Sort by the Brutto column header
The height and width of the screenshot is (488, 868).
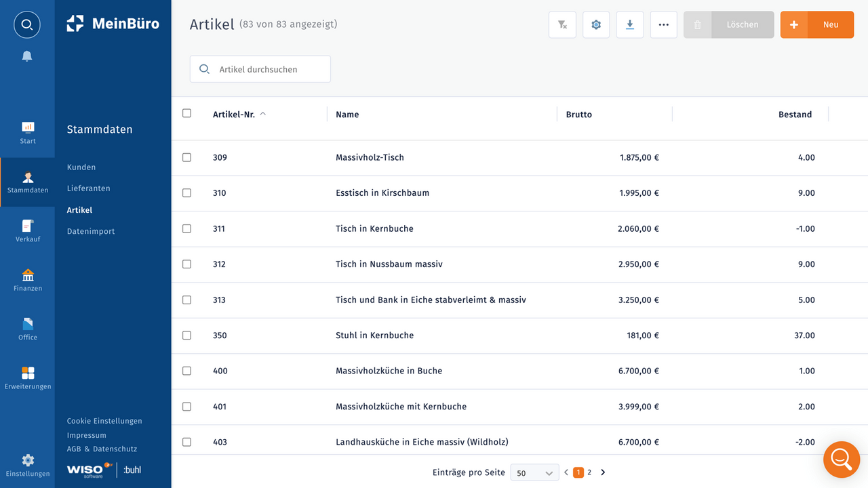click(579, 115)
